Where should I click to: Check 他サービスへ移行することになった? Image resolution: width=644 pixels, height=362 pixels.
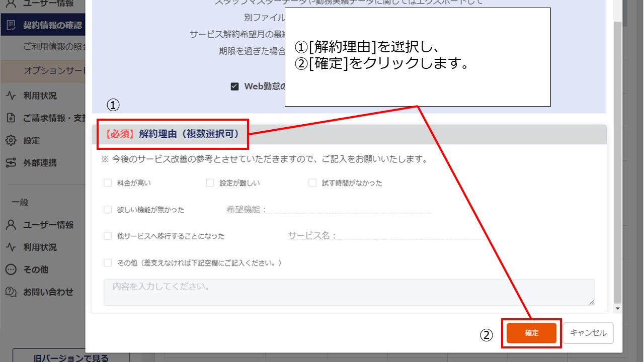(108, 236)
